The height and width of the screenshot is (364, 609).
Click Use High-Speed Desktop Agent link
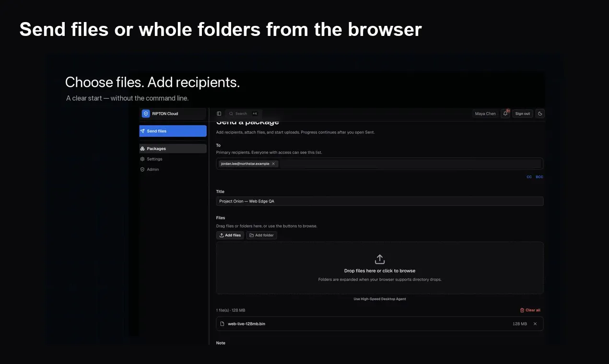click(x=380, y=299)
